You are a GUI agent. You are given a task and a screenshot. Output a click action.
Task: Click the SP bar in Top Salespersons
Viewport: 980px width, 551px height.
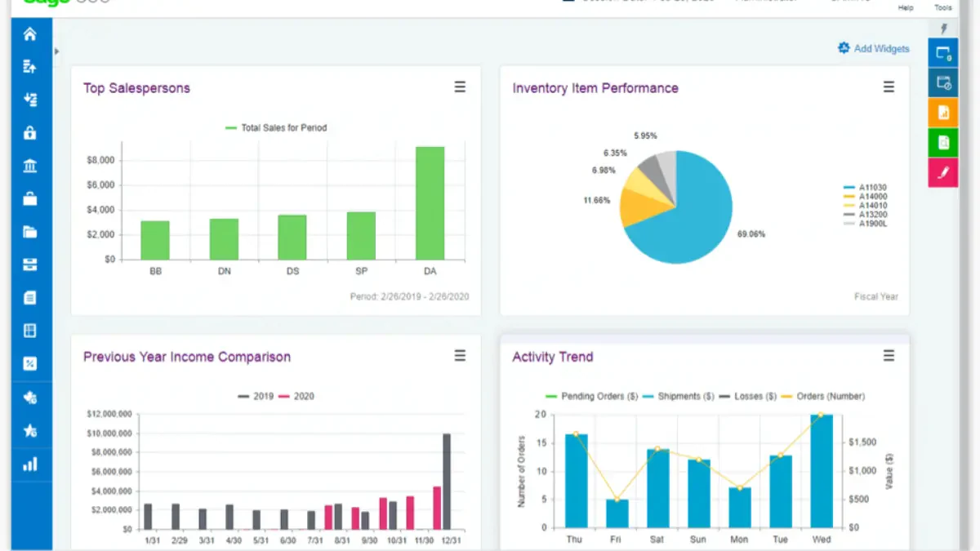361,236
